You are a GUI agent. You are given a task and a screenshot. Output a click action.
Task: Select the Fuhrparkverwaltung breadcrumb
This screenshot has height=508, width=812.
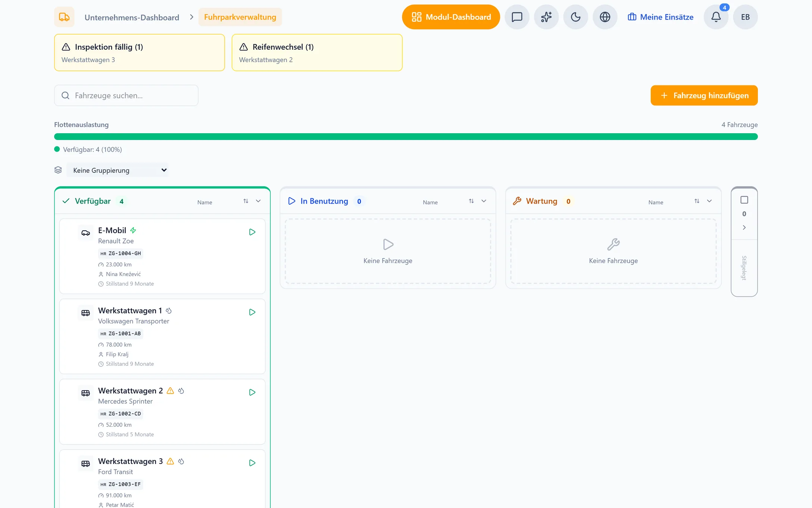240,17
